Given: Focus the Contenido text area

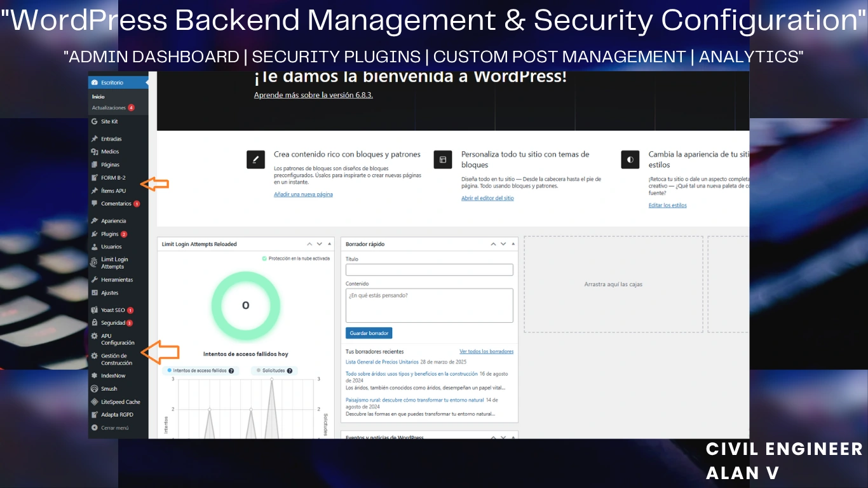Looking at the screenshot, I should tap(430, 306).
